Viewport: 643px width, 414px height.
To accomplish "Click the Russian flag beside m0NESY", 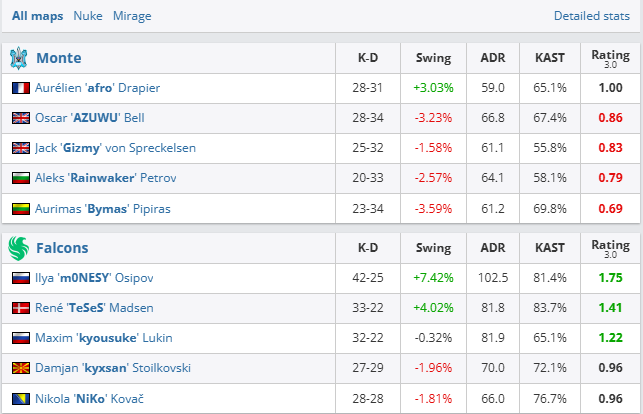I will (x=20, y=279).
